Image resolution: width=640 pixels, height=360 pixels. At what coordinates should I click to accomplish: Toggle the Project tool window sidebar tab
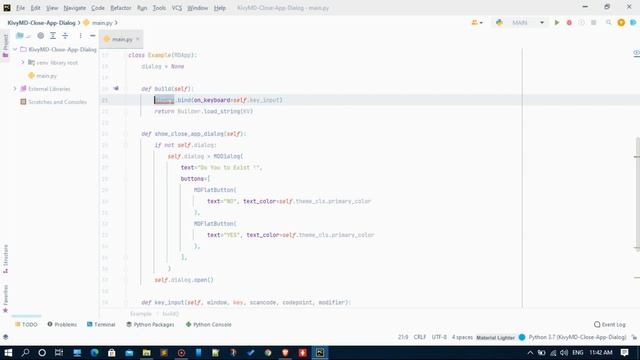coord(5,46)
